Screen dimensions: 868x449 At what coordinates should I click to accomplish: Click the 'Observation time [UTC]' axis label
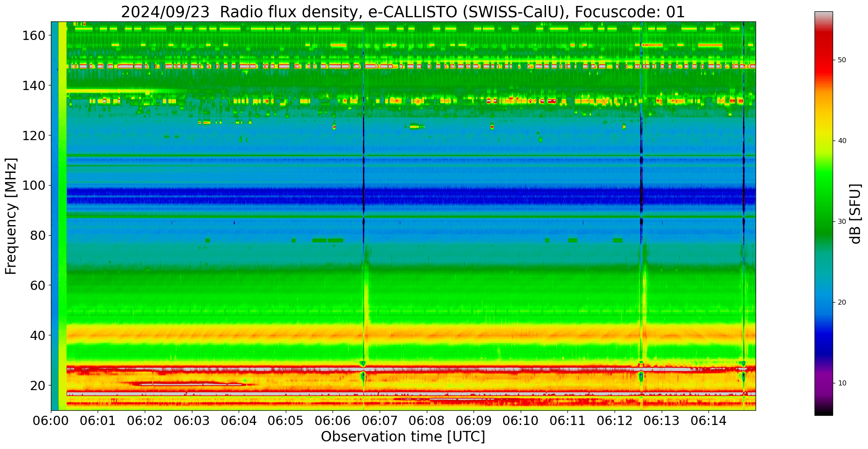(403, 436)
